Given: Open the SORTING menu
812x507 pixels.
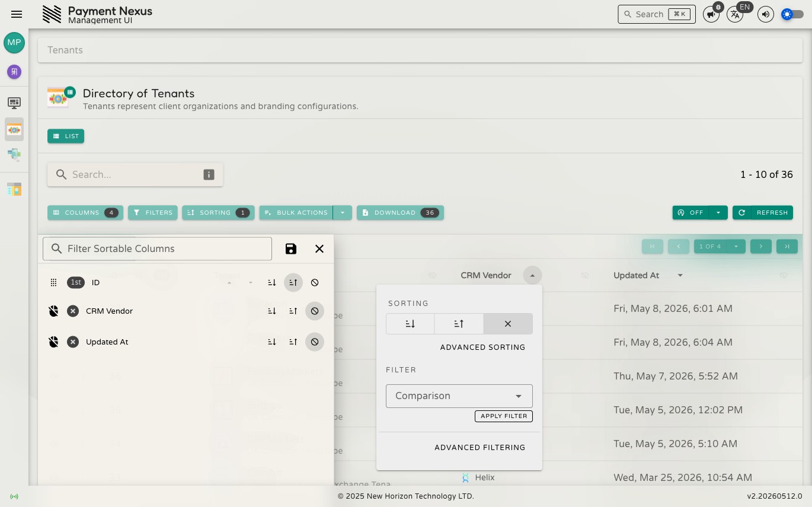Looking at the screenshot, I should pyautogui.click(x=218, y=212).
